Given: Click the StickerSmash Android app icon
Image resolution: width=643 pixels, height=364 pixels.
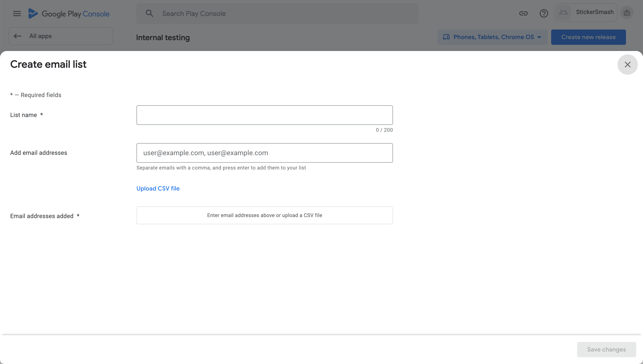Looking at the screenshot, I should tap(563, 13).
